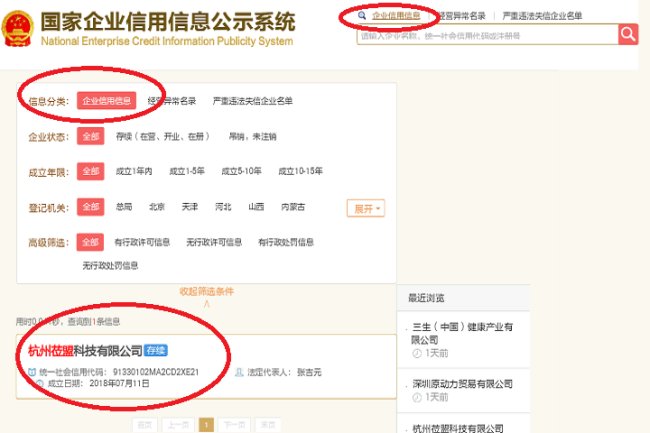Screen dimensions: 650x433
Task: Click legal representative name 张吉元
Action: [309, 372]
